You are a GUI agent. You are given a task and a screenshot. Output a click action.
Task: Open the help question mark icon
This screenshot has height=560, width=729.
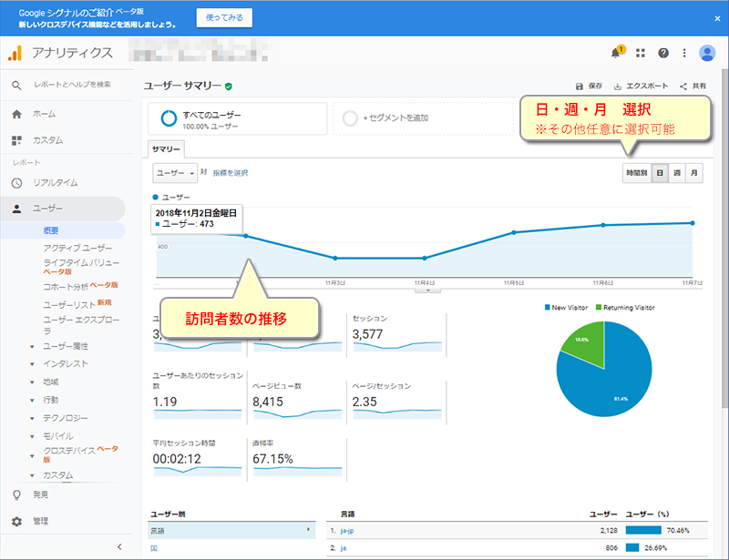click(663, 53)
